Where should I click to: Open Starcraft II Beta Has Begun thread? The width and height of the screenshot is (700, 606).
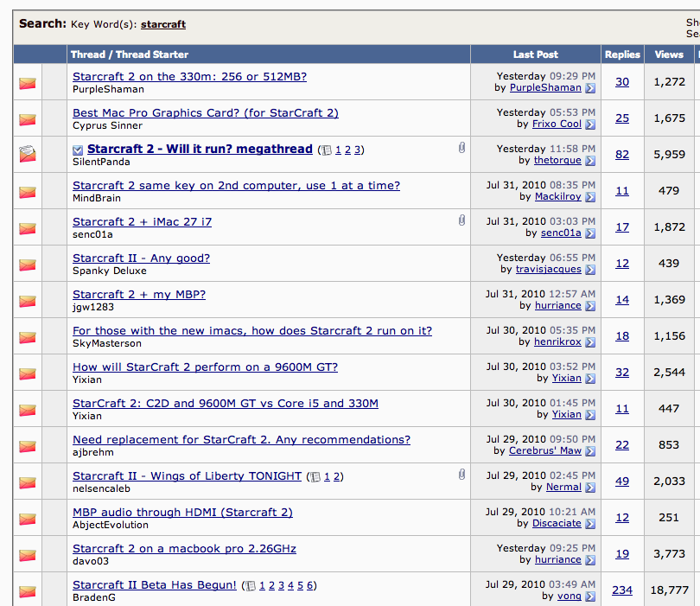click(155, 585)
